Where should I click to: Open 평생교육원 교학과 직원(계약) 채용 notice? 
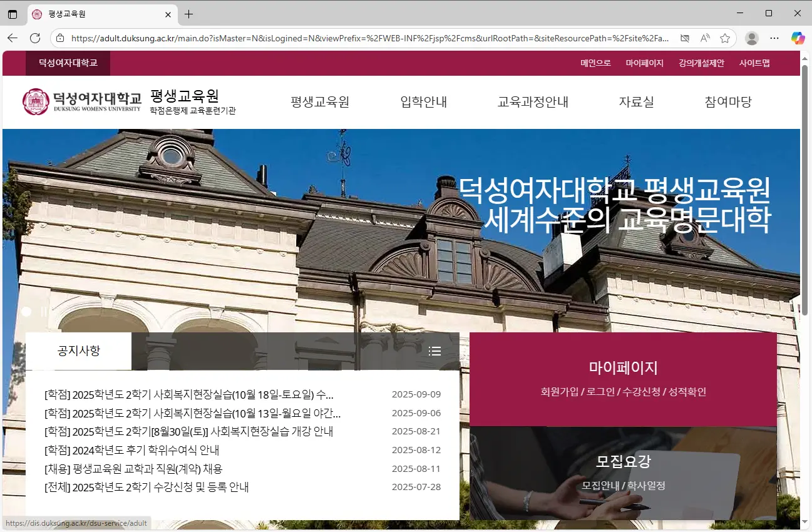pos(133,469)
